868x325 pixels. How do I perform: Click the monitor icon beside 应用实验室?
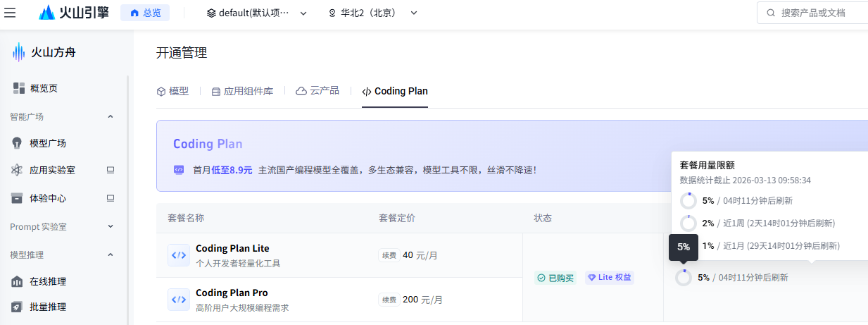point(111,170)
